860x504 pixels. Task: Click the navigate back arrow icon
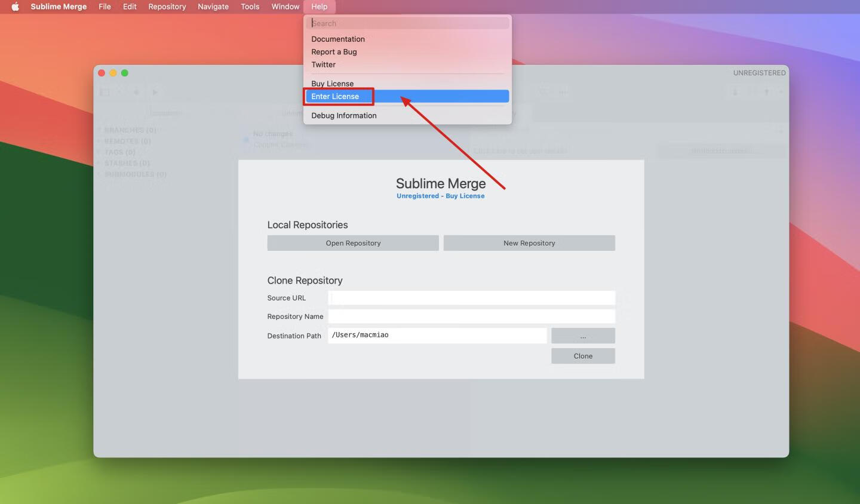tap(136, 92)
